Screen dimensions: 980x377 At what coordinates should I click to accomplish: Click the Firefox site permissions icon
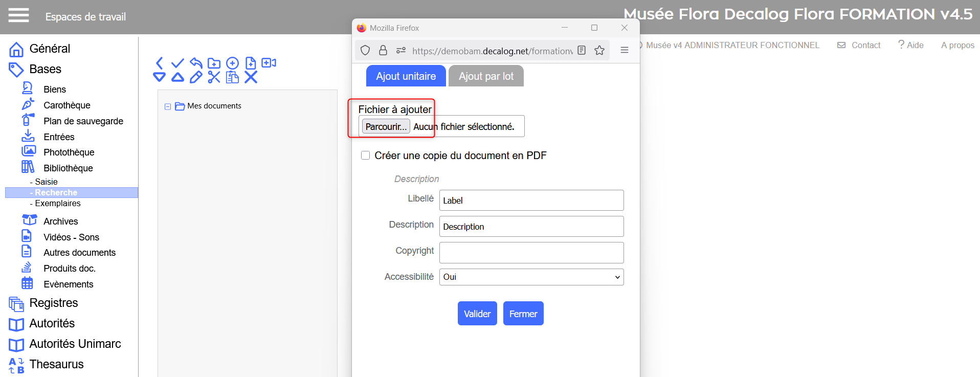(x=401, y=50)
